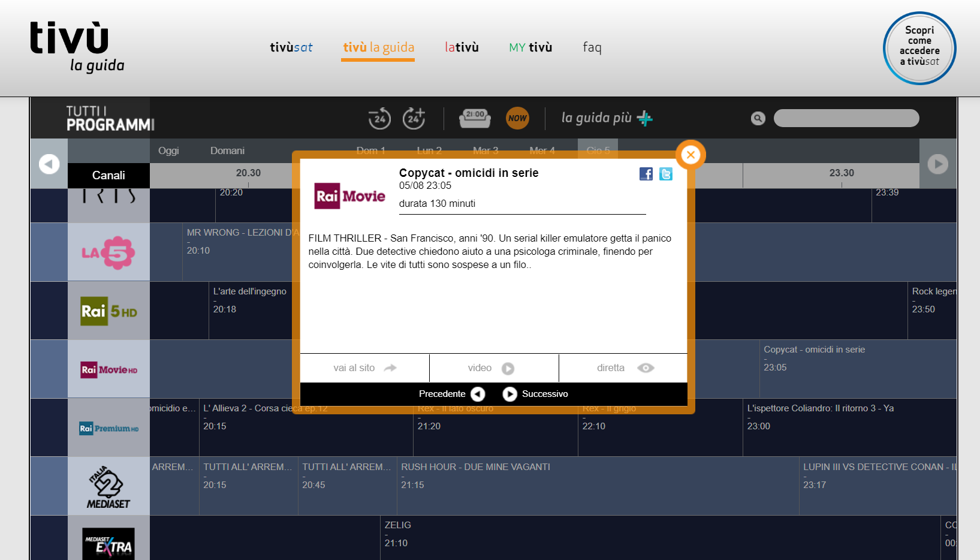
Task: Open Copycat - omicidi in serie grid entry
Action: click(x=858, y=369)
